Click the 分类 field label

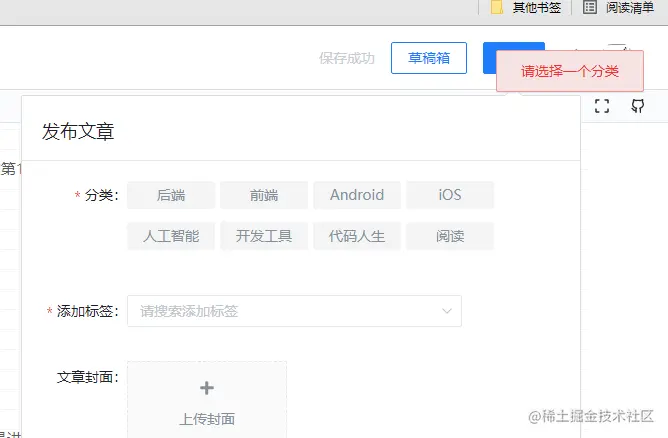(x=101, y=195)
